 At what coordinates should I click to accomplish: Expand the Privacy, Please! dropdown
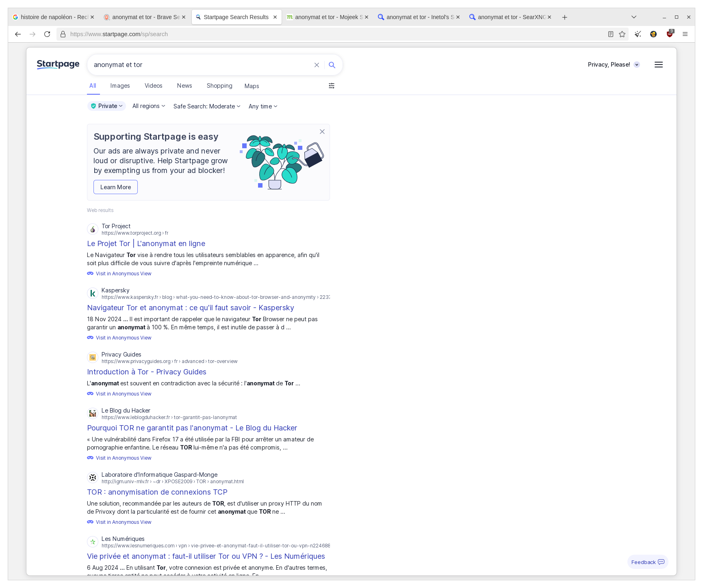(x=636, y=65)
